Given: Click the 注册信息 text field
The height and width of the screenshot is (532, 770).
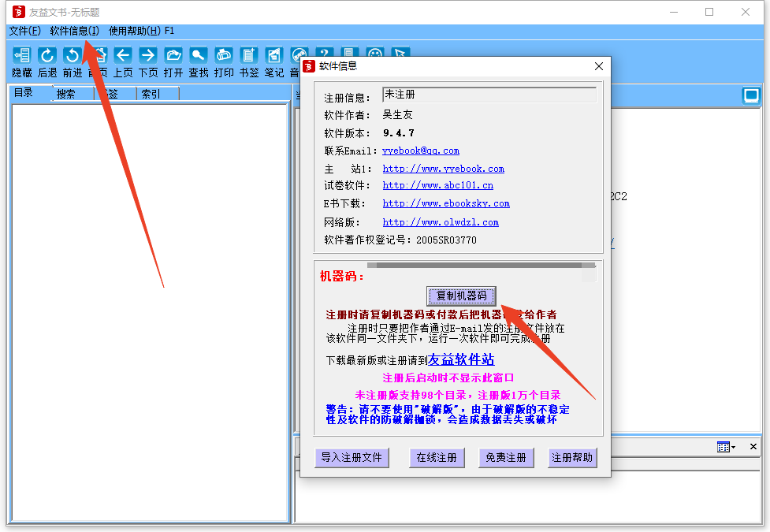Looking at the screenshot, I should coord(489,95).
